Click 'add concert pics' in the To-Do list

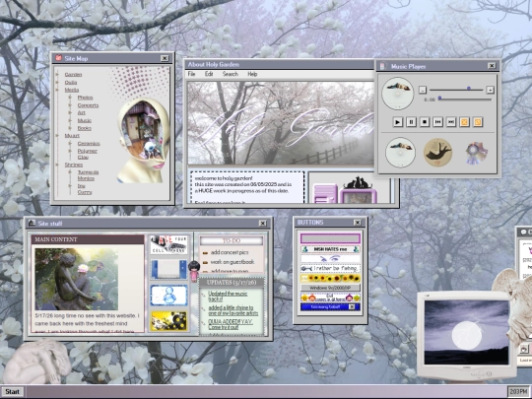[x=230, y=252]
